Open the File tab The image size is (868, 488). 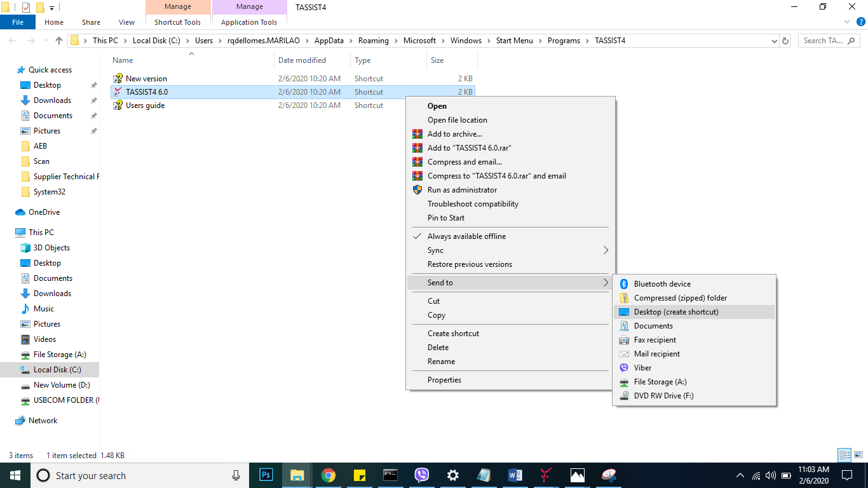pyautogui.click(x=18, y=22)
